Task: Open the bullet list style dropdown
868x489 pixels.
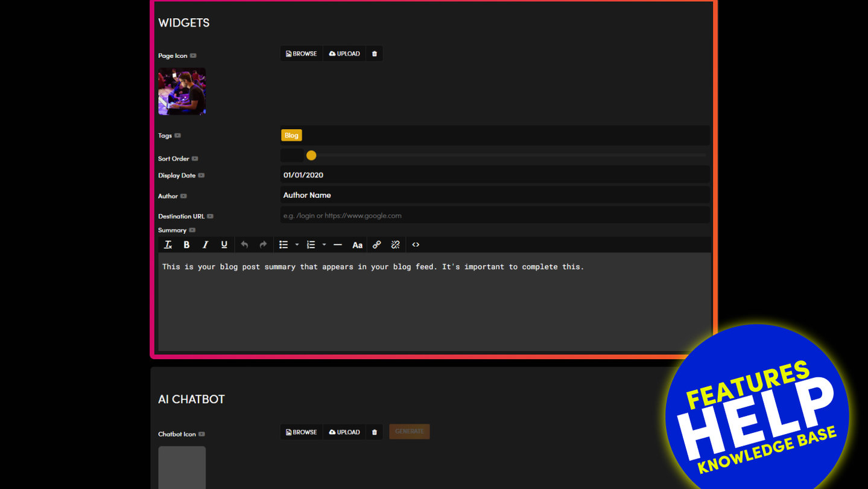Action: (x=297, y=245)
